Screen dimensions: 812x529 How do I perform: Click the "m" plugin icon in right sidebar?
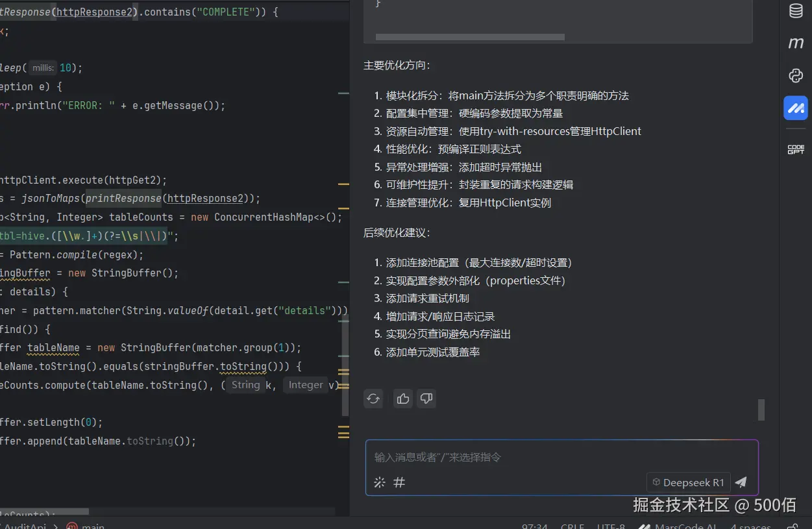(x=796, y=43)
